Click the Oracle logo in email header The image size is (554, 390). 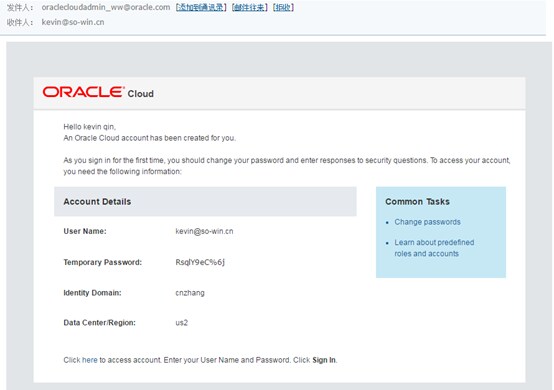[x=83, y=92]
